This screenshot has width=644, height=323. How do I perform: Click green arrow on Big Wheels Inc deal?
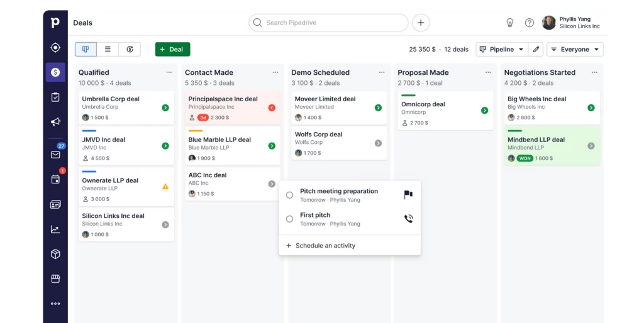[x=591, y=107]
